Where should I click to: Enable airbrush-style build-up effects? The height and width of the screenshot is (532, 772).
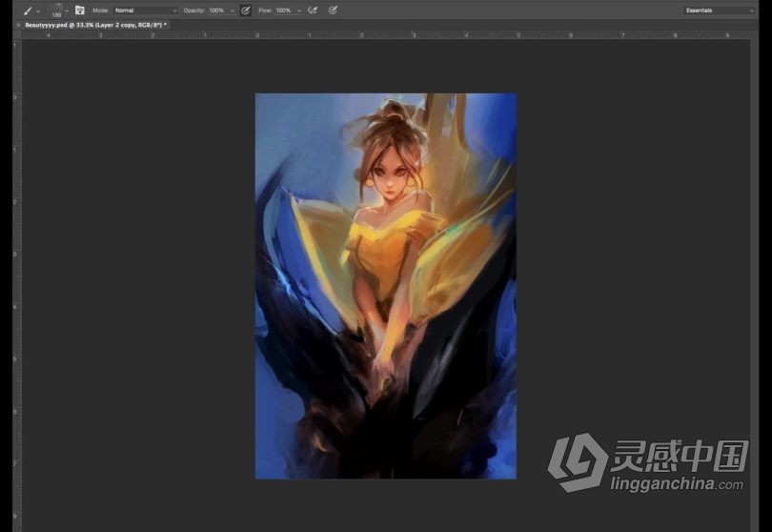[x=313, y=10]
